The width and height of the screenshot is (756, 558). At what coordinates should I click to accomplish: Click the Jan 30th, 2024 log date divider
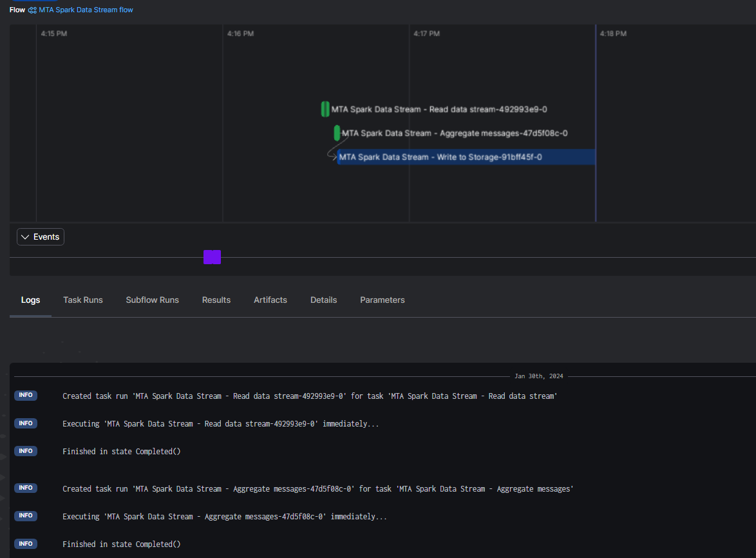click(538, 376)
